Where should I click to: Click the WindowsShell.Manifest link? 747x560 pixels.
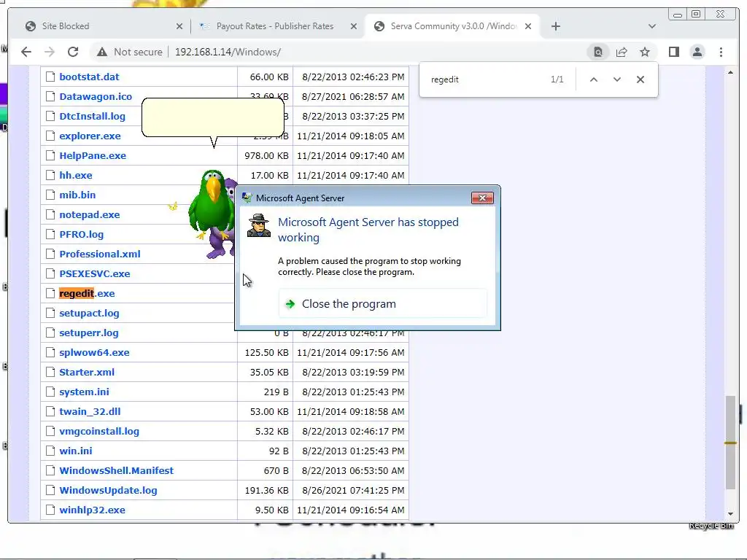point(116,470)
